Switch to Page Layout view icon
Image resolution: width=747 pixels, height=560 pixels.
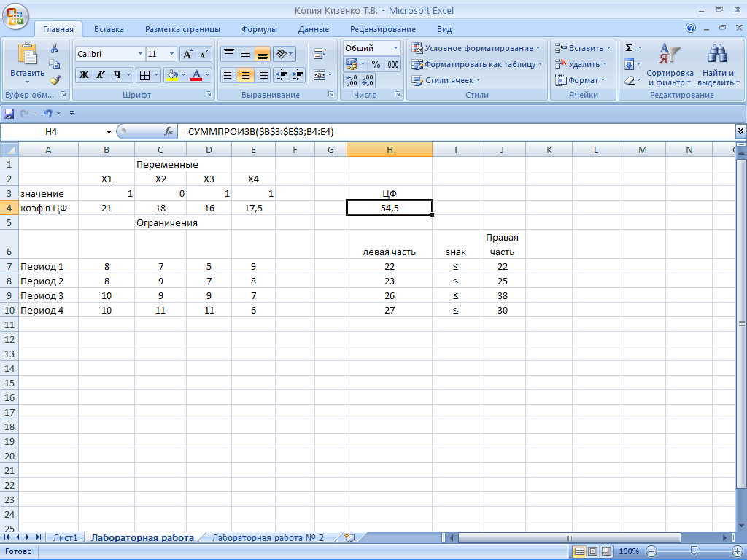(x=592, y=551)
